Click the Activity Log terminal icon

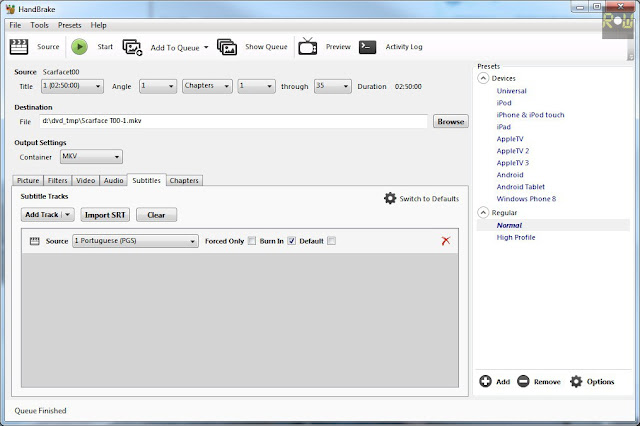367,47
